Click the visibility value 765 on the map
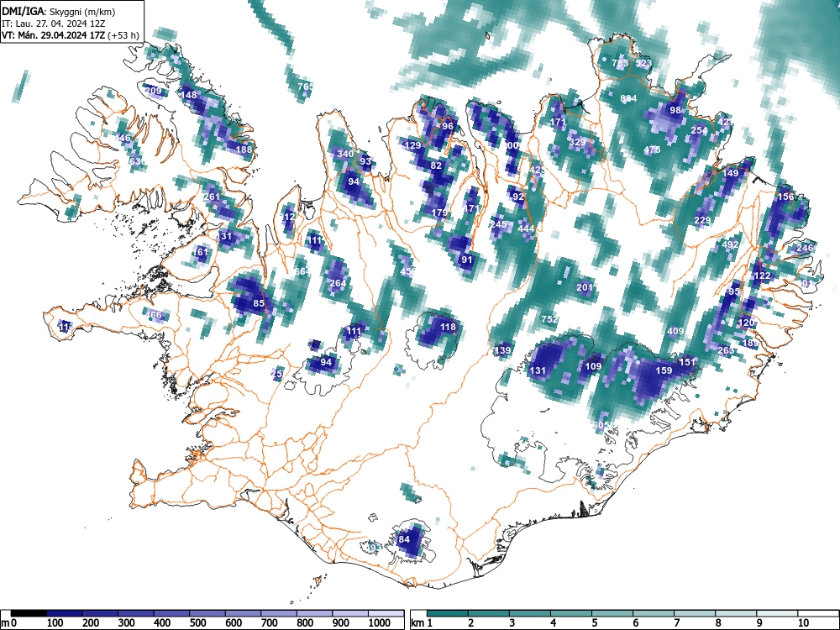 pyautogui.click(x=305, y=87)
